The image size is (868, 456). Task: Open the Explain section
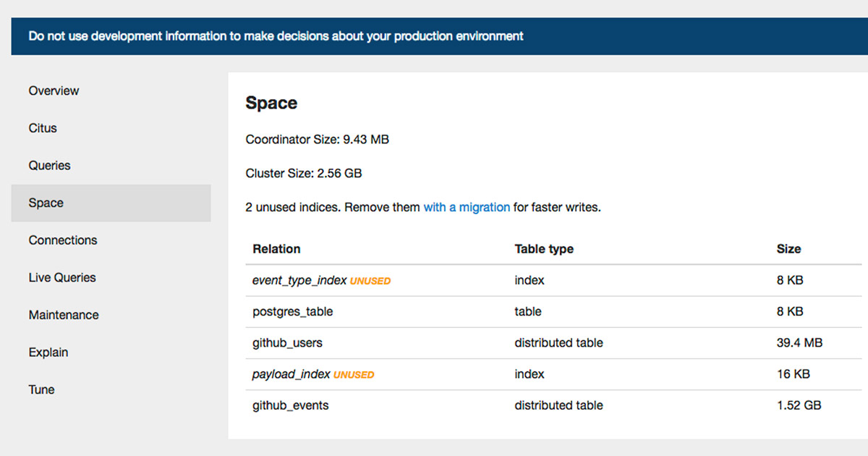48,352
